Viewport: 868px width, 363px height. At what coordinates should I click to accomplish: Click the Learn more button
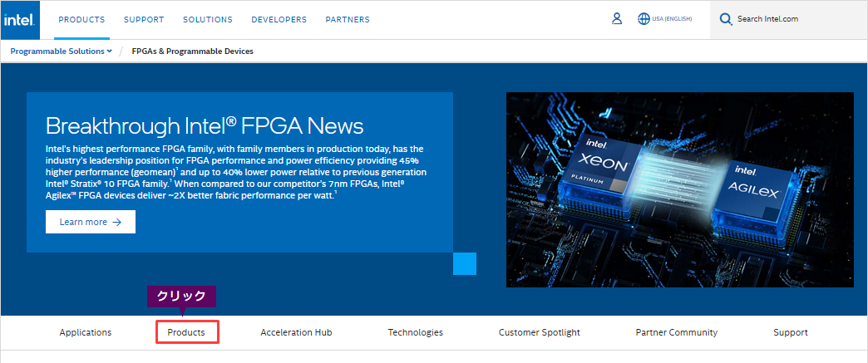(91, 222)
